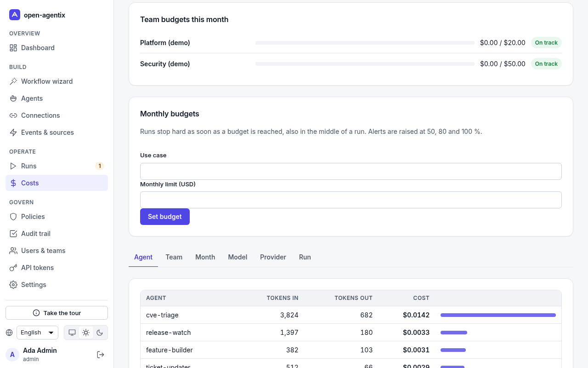The image size is (588, 368).
Task: Click the API tokens key icon
Action: pos(13,268)
